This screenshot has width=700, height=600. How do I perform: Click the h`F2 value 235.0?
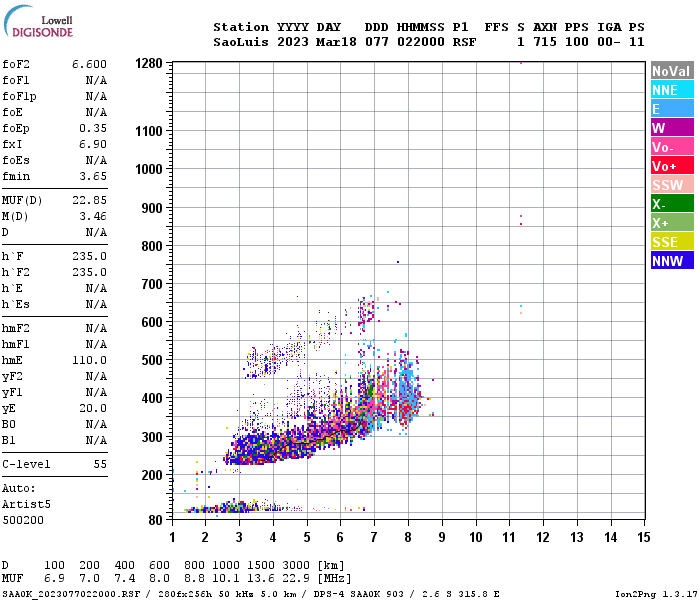point(89,272)
